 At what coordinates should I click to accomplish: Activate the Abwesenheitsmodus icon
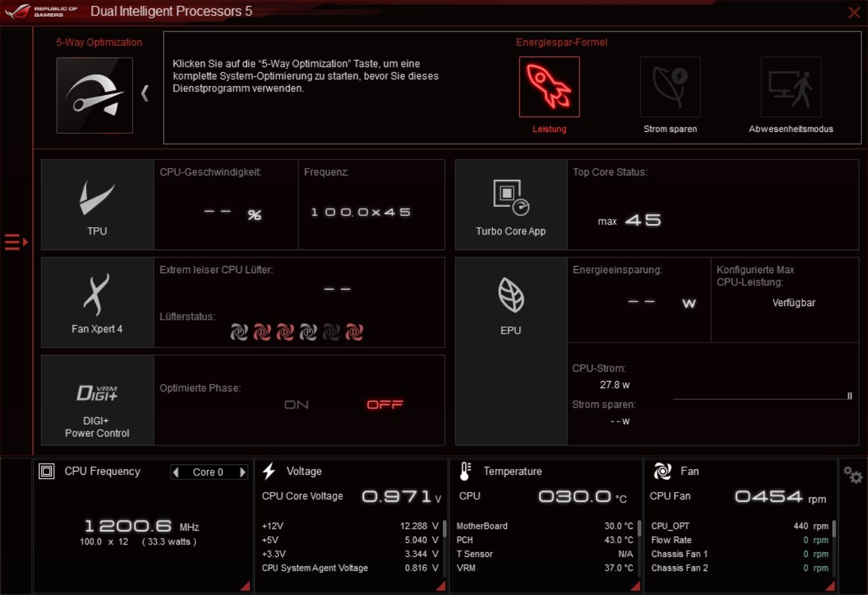[791, 87]
